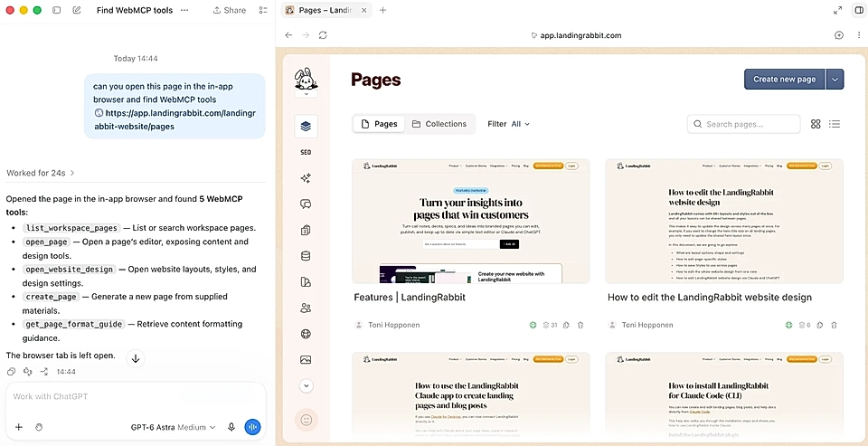Screen dimensions: 868x446
Task: Click the thumbs feedback icon under response
Action: point(28,371)
